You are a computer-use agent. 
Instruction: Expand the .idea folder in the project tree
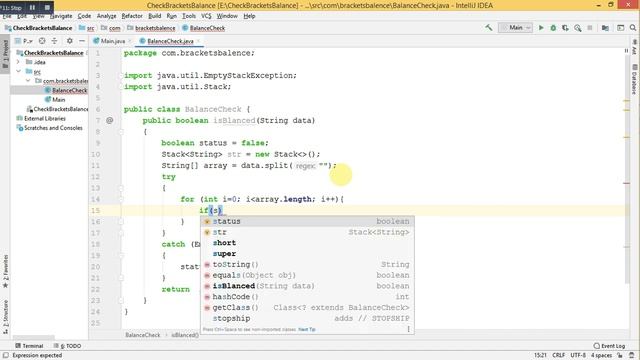tap(18, 62)
